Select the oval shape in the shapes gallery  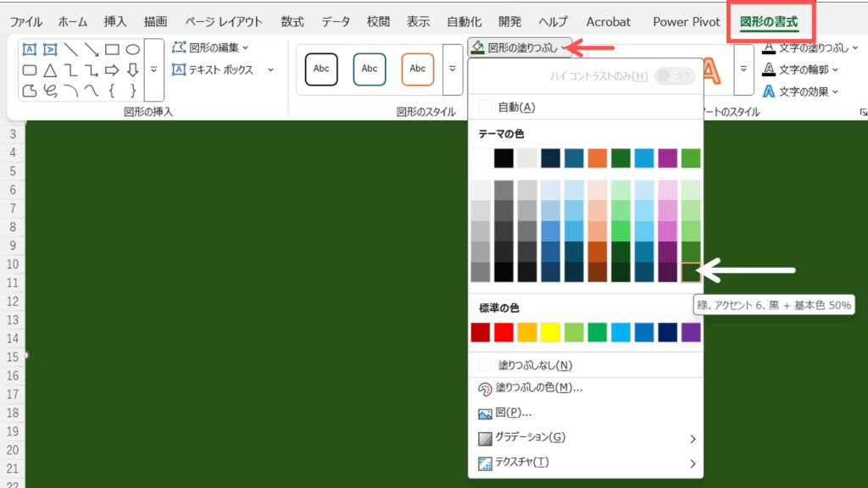point(133,50)
